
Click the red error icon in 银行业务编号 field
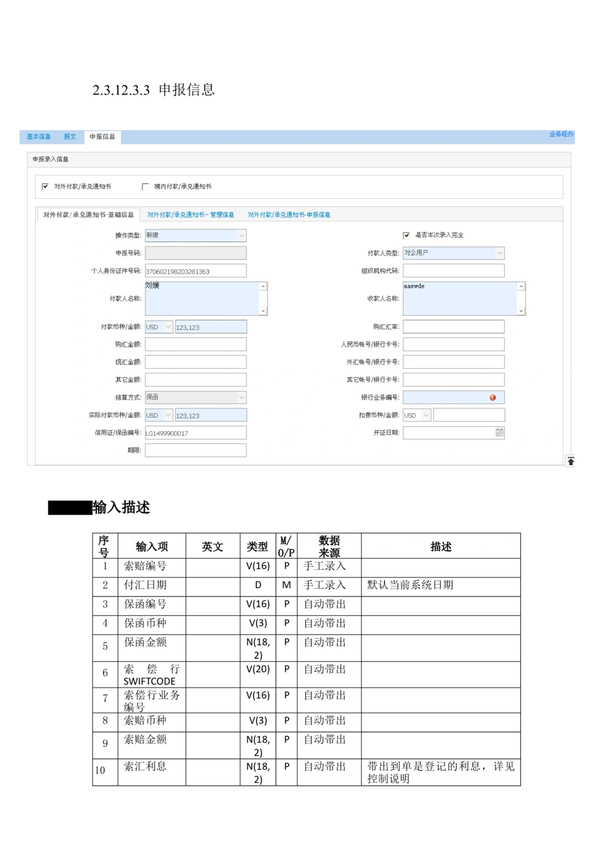pyautogui.click(x=492, y=397)
